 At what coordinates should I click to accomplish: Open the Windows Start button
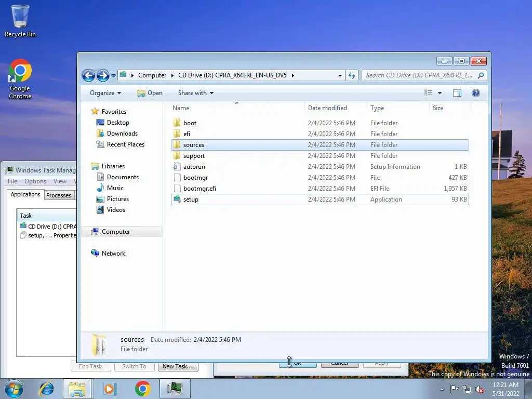pyautogui.click(x=14, y=389)
